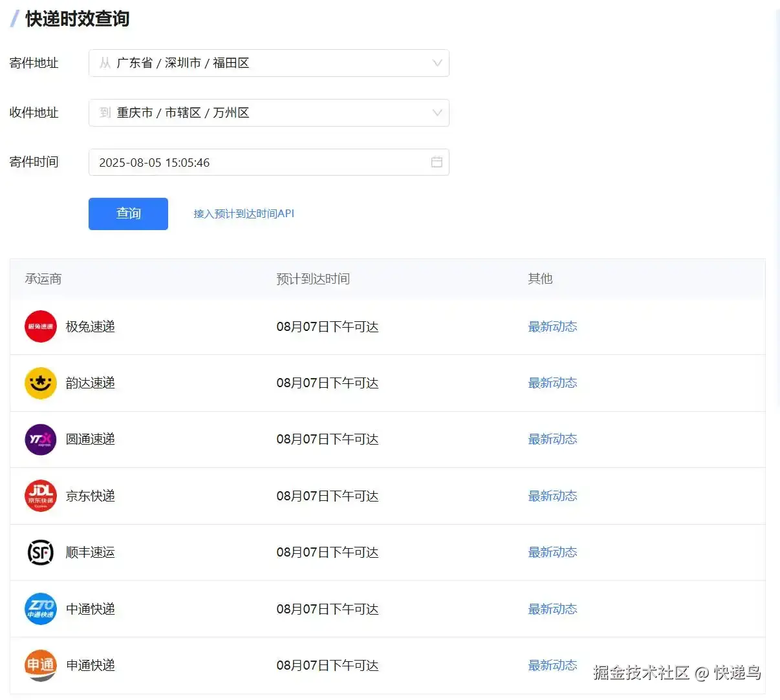Image resolution: width=780 pixels, height=700 pixels.
Task: Open 最新动态 for 顺丰速运
Action: [552, 552]
